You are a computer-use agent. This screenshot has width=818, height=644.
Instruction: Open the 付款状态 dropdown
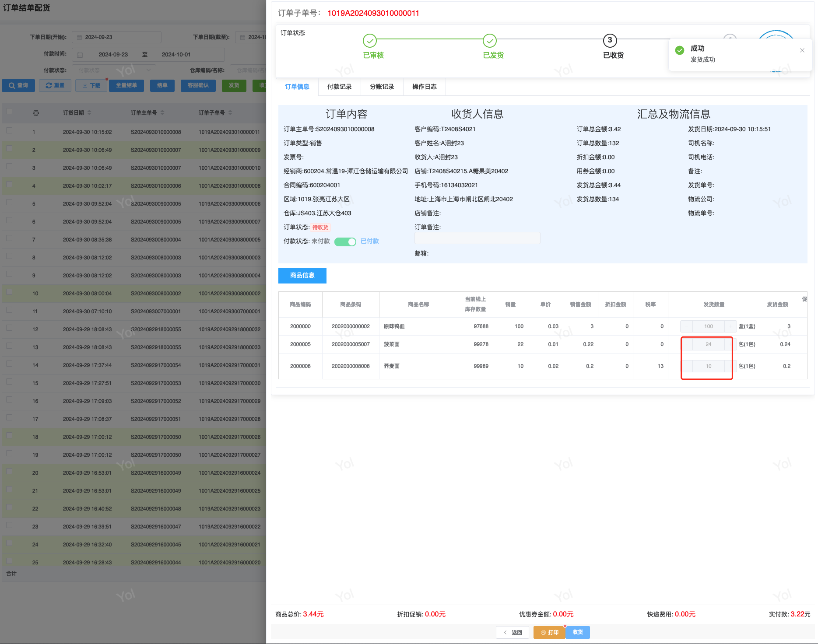[x=114, y=70]
